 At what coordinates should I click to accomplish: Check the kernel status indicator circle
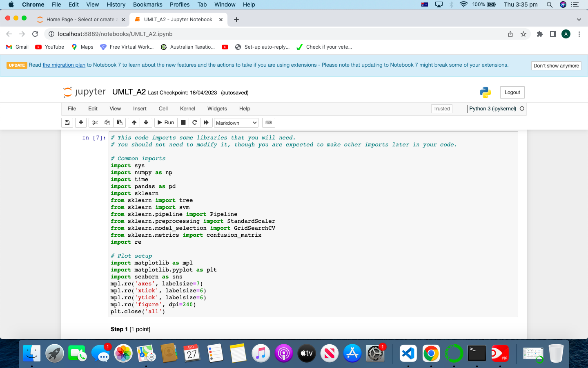click(522, 109)
